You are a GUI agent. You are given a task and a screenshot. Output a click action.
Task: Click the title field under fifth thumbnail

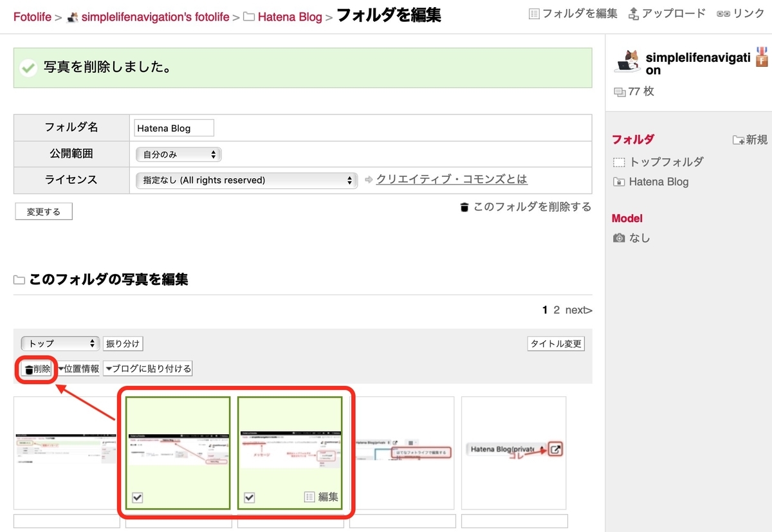pyautogui.click(x=515, y=520)
